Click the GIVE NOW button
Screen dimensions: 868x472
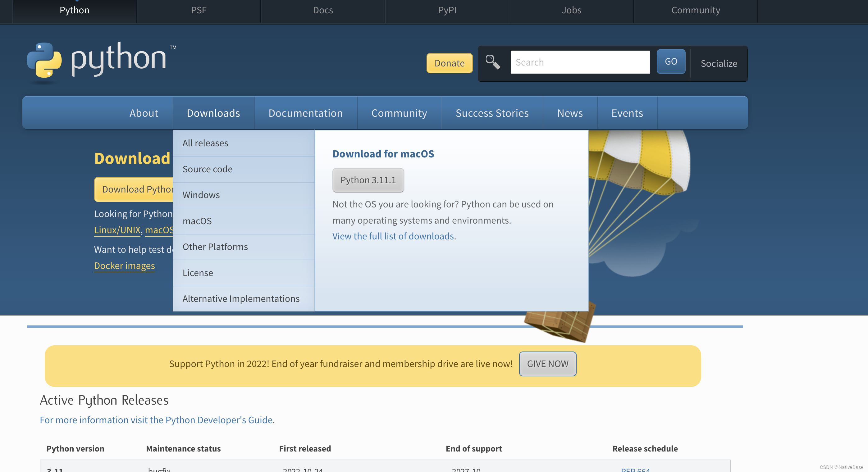point(548,364)
